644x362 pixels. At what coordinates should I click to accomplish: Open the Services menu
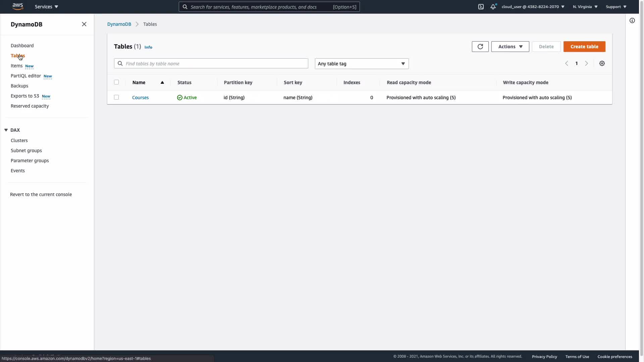pos(46,7)
